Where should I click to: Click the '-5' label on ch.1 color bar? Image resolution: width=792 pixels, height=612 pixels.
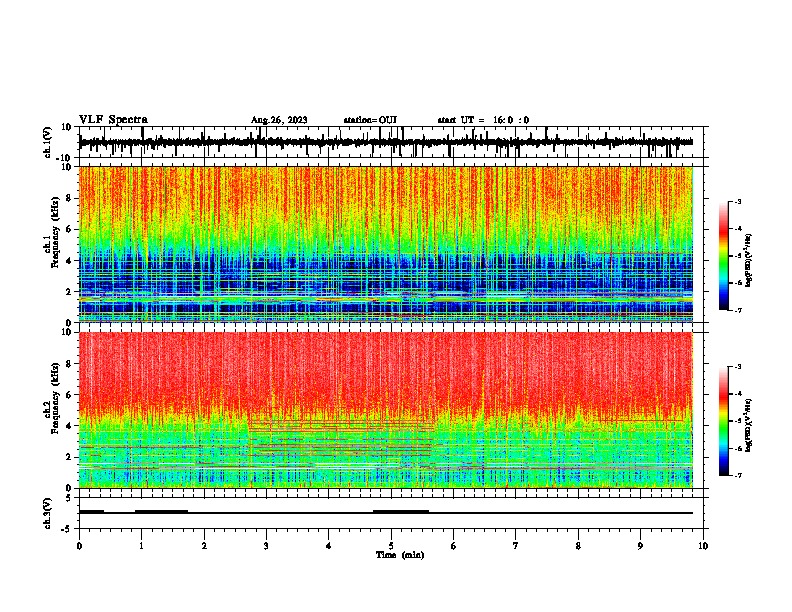pyautogui.click(x=737, y=256)
